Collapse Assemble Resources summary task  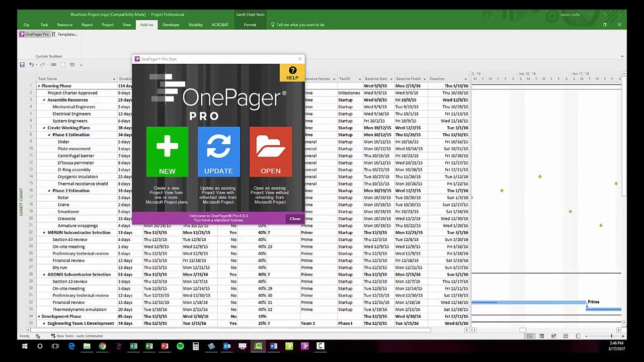click(x=44, y=100)
